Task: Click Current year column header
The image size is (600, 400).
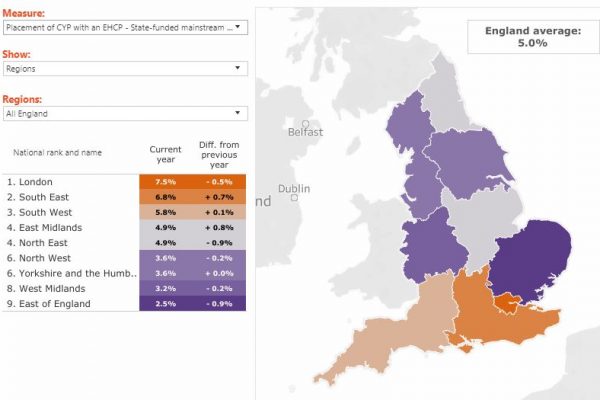Action: tap(165, 155)
